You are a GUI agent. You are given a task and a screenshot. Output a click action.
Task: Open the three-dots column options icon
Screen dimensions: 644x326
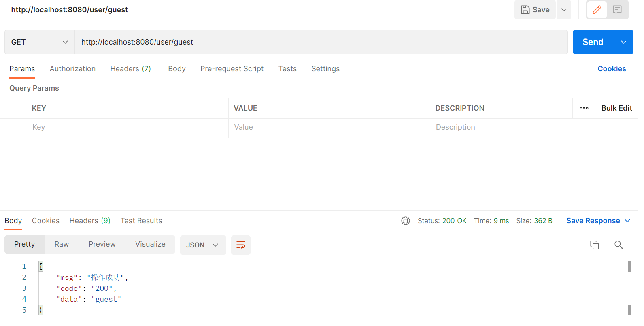click(x=584, y=108)
